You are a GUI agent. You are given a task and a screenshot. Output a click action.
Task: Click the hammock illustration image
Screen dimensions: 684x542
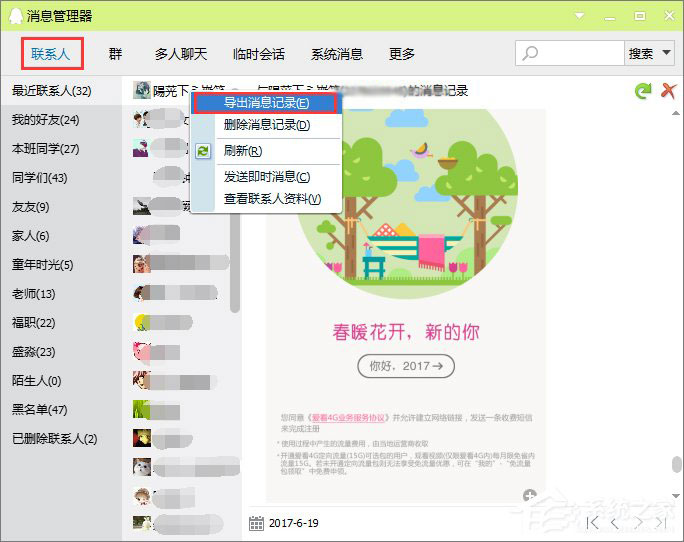406,203
